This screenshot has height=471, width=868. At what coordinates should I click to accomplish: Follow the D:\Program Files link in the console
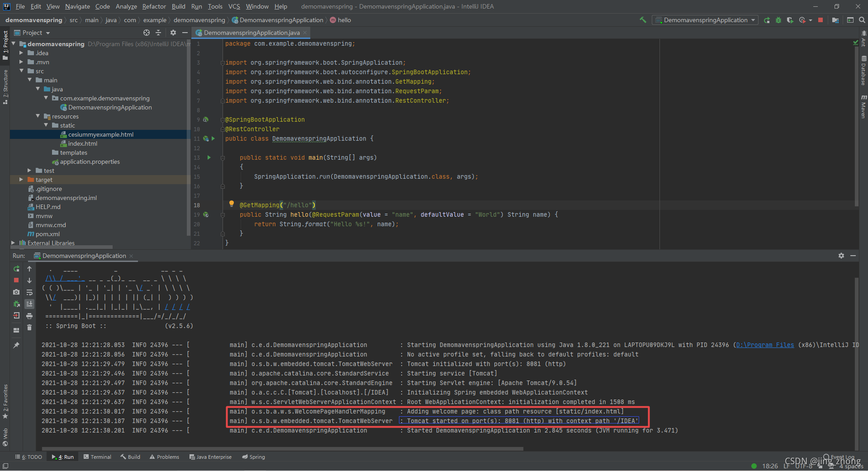pos(765,345)
